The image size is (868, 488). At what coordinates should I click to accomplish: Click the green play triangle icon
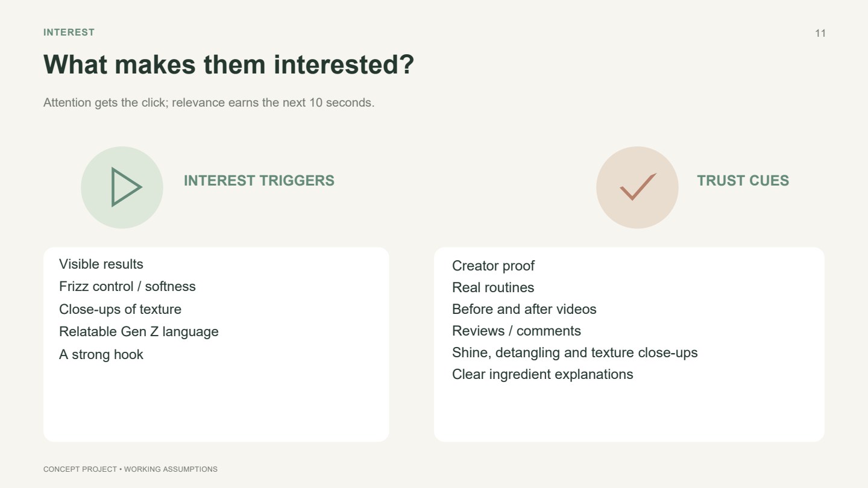click(126, 187)
